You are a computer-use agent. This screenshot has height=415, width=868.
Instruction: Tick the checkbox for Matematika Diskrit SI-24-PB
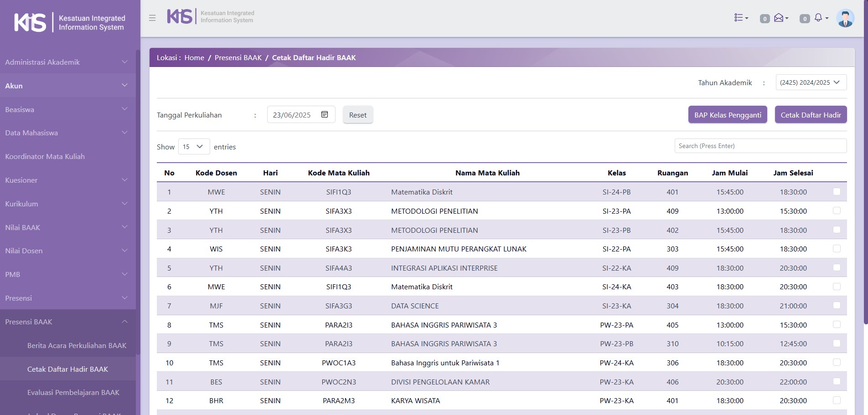(x=837, y=192)
